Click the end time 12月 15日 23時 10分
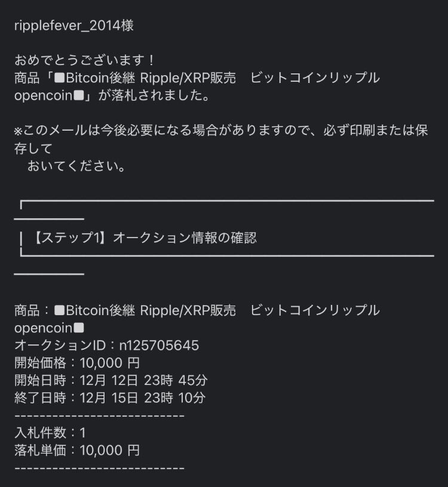This screenshot has width=448, height=487. click(143, 397)
